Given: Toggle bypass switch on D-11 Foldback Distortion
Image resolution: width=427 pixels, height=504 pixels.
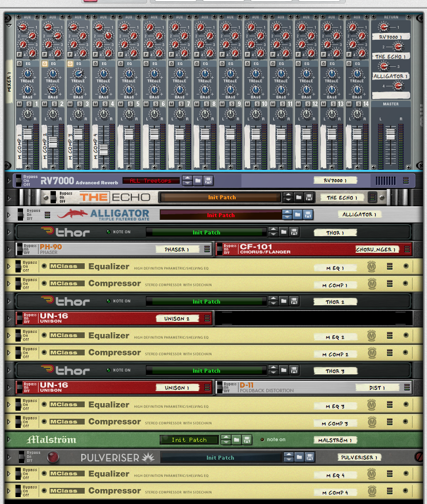Looking at the screenshot, I should [x=220, y=387].
